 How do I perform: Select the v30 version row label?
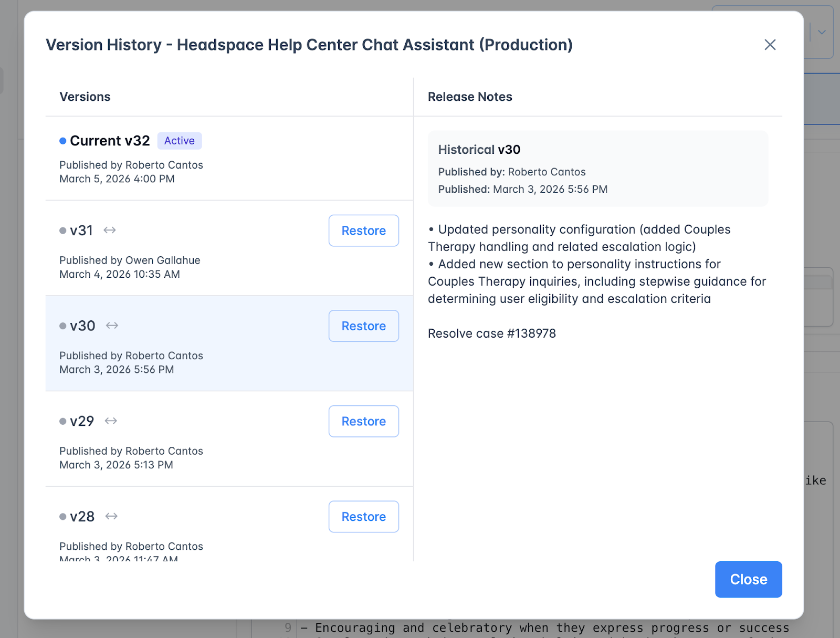pyautogui.click(x=82, y=326)
